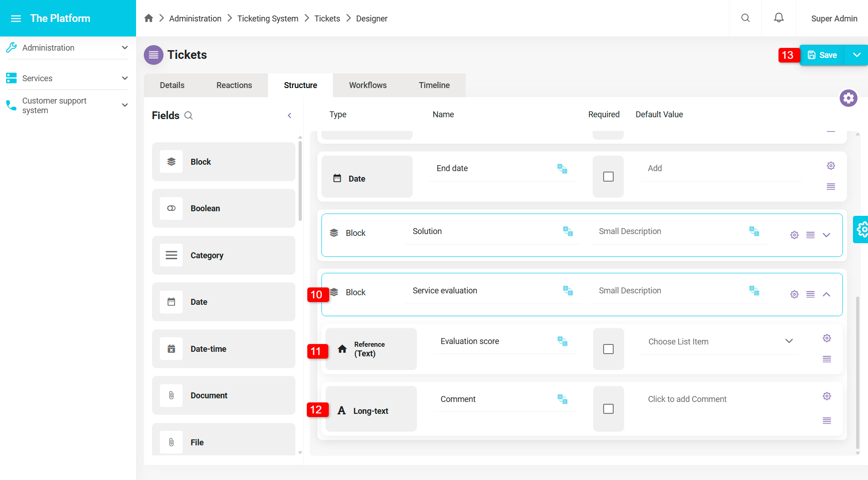Image resolution: width=868 pixels, height=480 pixels.
Task: Click translate icon next to Evaluation score
Action: (562, 341)
